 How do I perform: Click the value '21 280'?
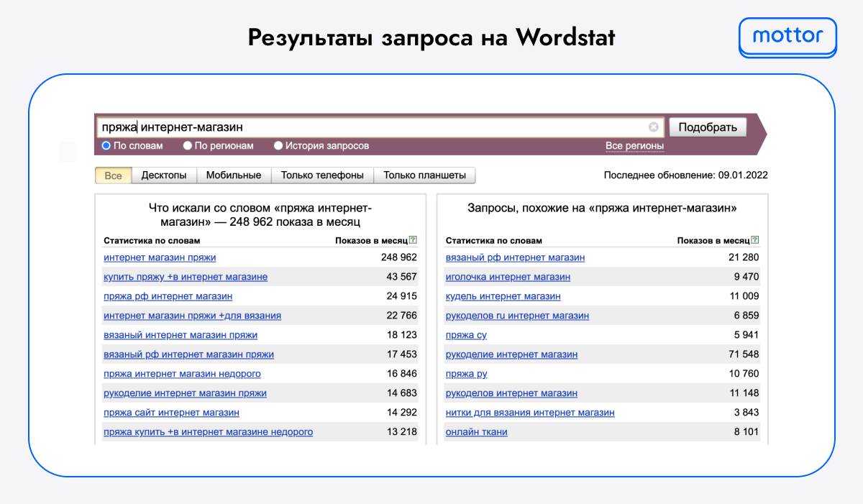(x=744, y=257)
